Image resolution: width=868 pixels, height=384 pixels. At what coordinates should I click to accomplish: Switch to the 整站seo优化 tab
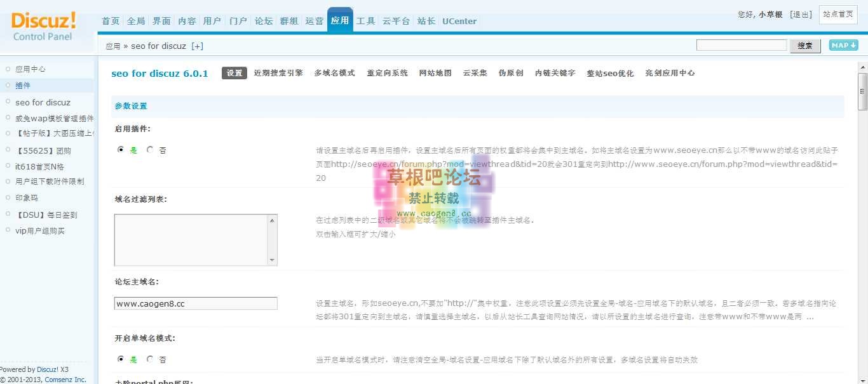pyautogui.click(x=610, y=73)
